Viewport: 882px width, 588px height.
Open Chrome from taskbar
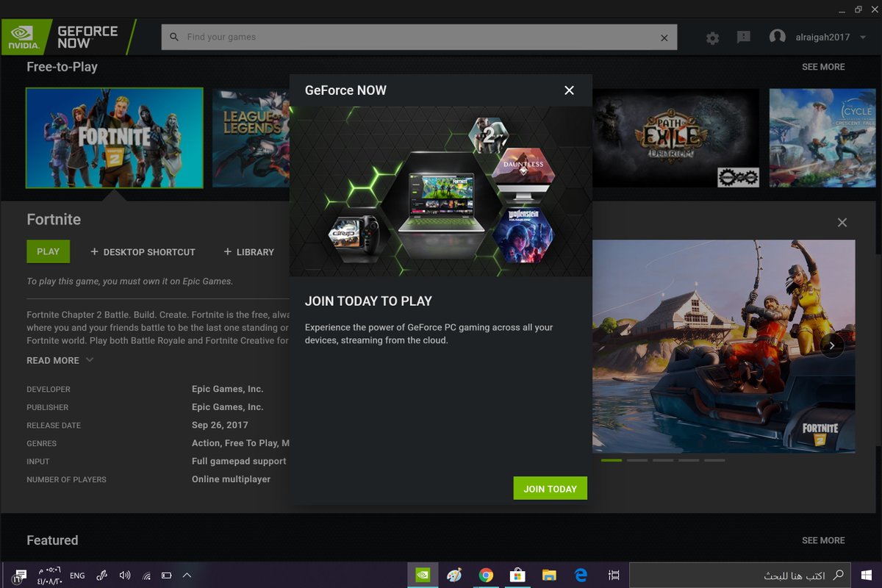pos(486,576)
